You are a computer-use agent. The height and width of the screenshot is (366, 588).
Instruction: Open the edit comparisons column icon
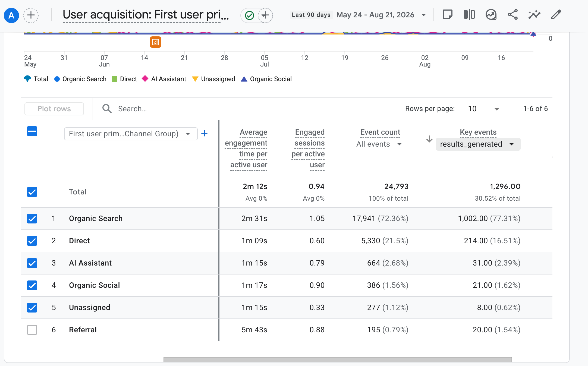(469, 15)
